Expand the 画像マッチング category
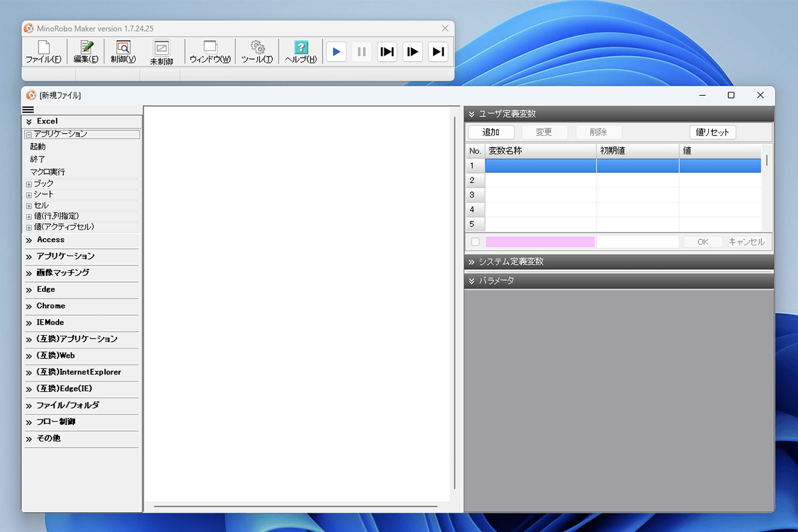This screenshot has width=798, height=532. pyautogui.click(x=82, y=273)
